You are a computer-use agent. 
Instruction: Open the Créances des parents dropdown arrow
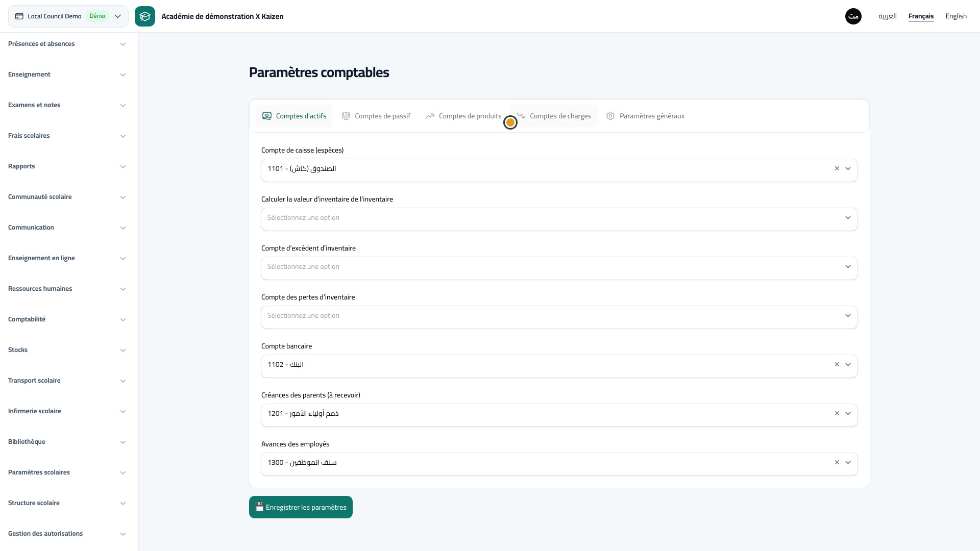point(848,413)
